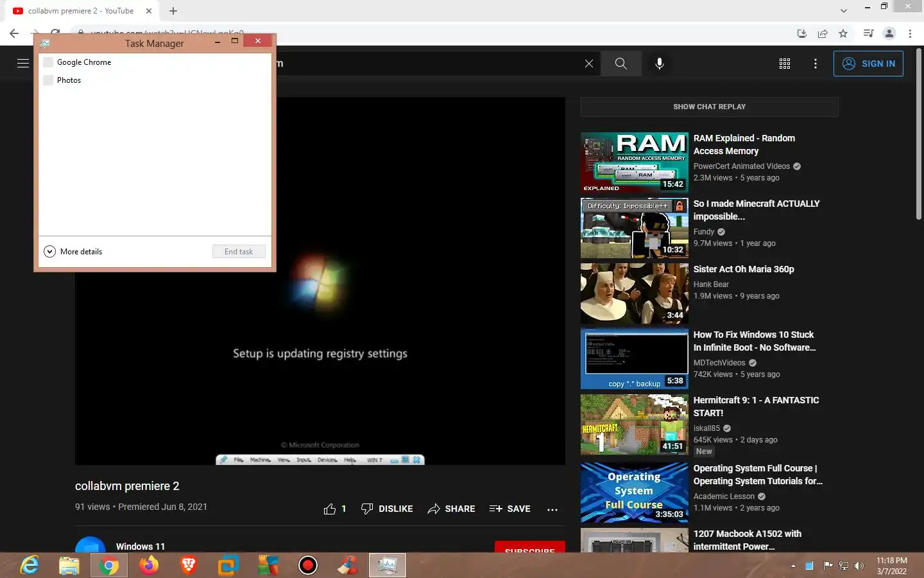The height and width of the screenshot is (578, 924).
Task: Open the Windows 11 channel name
Action: point(141,547)
